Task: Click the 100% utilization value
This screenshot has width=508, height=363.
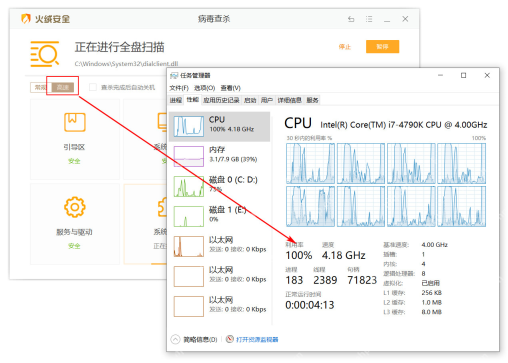Action: pos(299,255)
